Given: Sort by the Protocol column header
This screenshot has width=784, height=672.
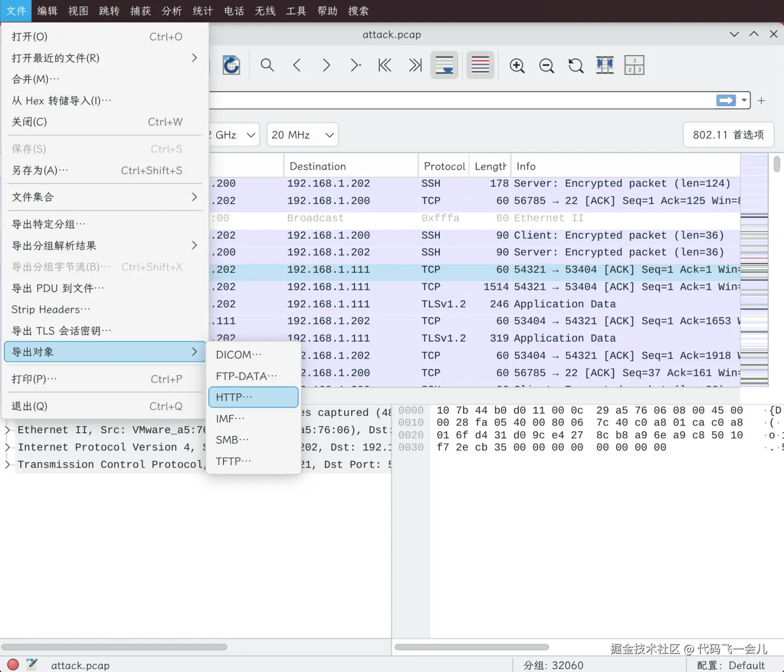Looking at the screenshot, I should tap(444, 166).
